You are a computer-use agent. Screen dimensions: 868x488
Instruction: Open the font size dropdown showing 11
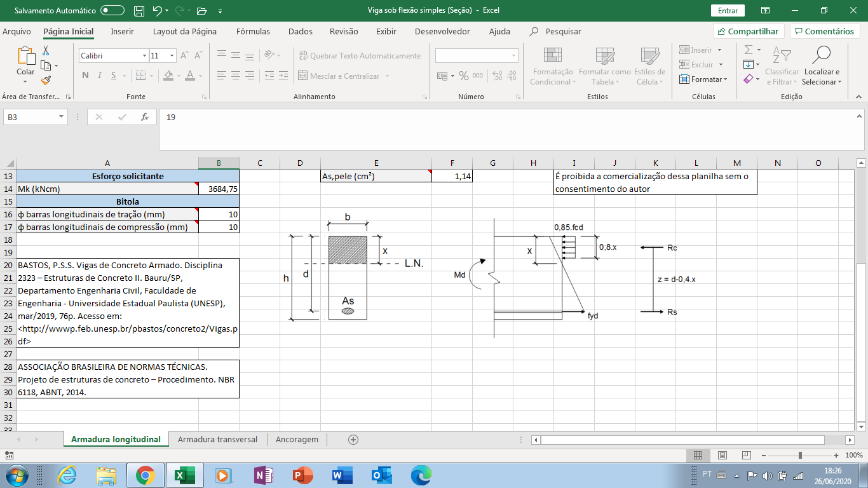[x=172, y=56]
